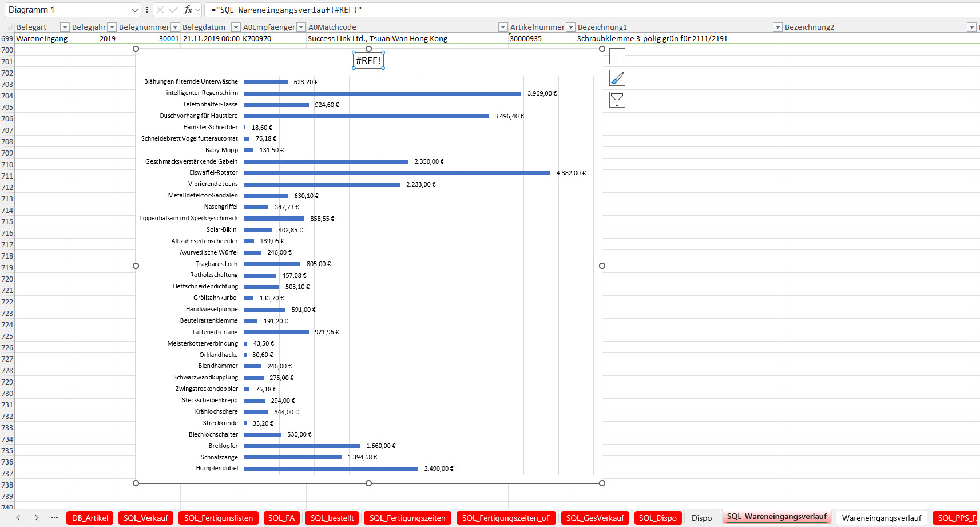Open the Belegdatum column filter dropdown

pos(236,27)
